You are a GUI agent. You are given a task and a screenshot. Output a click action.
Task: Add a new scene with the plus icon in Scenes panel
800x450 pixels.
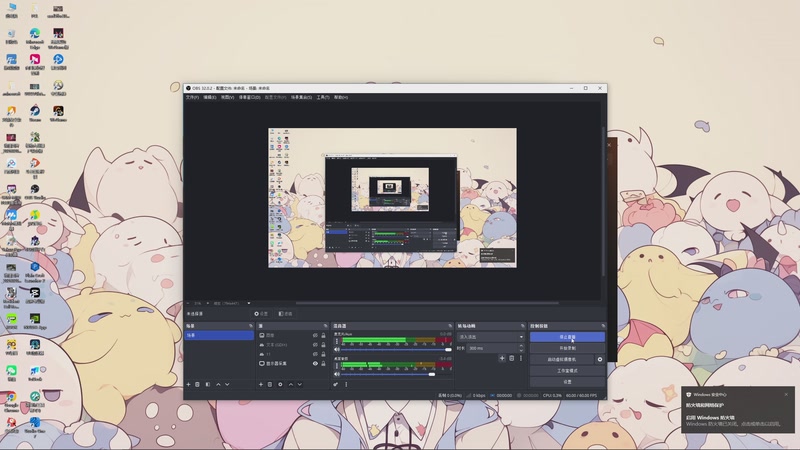tap(188, 384)
